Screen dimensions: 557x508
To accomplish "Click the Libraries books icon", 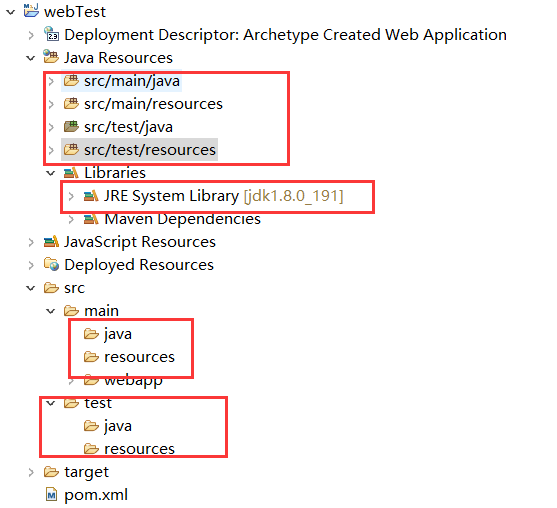I will pyautogui.click(x=71, y=173).
